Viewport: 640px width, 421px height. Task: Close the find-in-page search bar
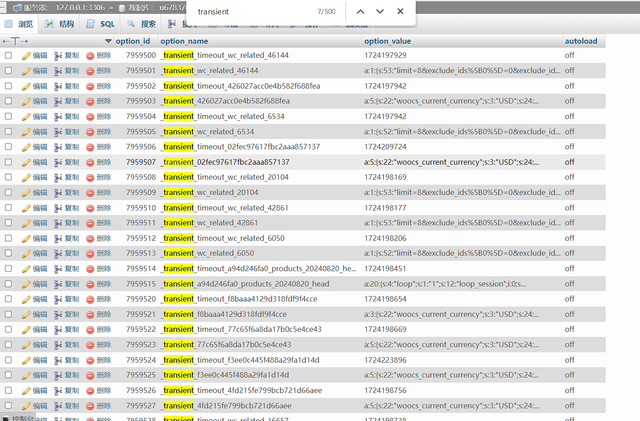pos(400,11)
